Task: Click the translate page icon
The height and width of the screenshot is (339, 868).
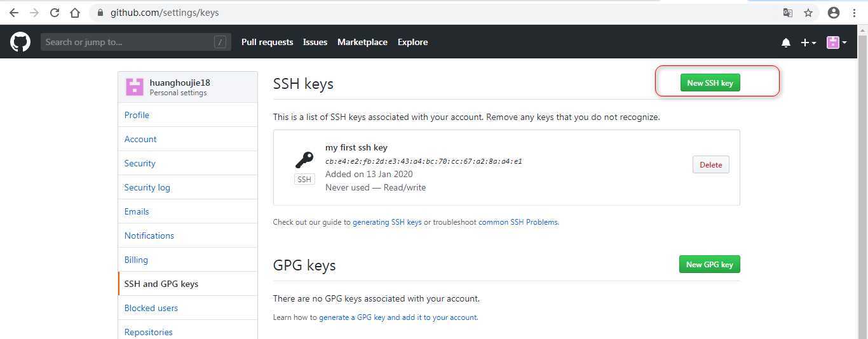Action: point(788,13)
